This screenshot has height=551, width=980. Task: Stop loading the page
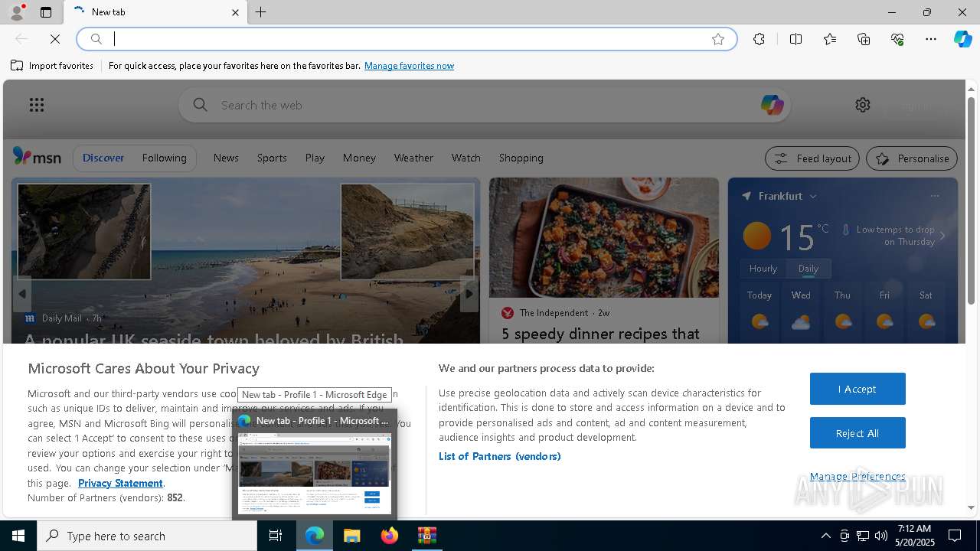click(x=55, y=39)
